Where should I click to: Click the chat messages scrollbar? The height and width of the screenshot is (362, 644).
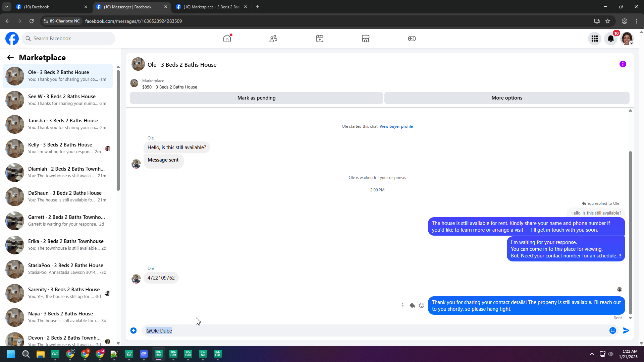click(630, 233)
